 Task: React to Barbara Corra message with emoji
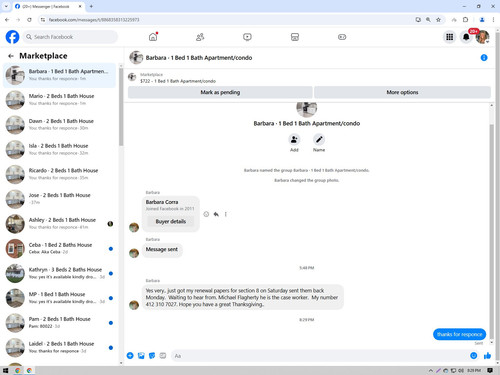(x=206, y=214)
